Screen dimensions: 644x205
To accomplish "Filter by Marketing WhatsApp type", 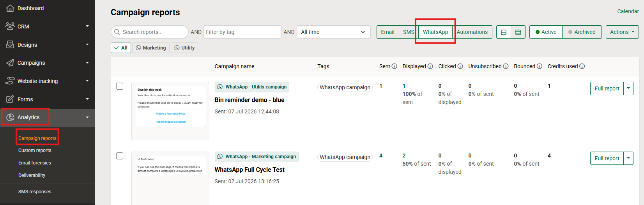I will tap(151, 48).
